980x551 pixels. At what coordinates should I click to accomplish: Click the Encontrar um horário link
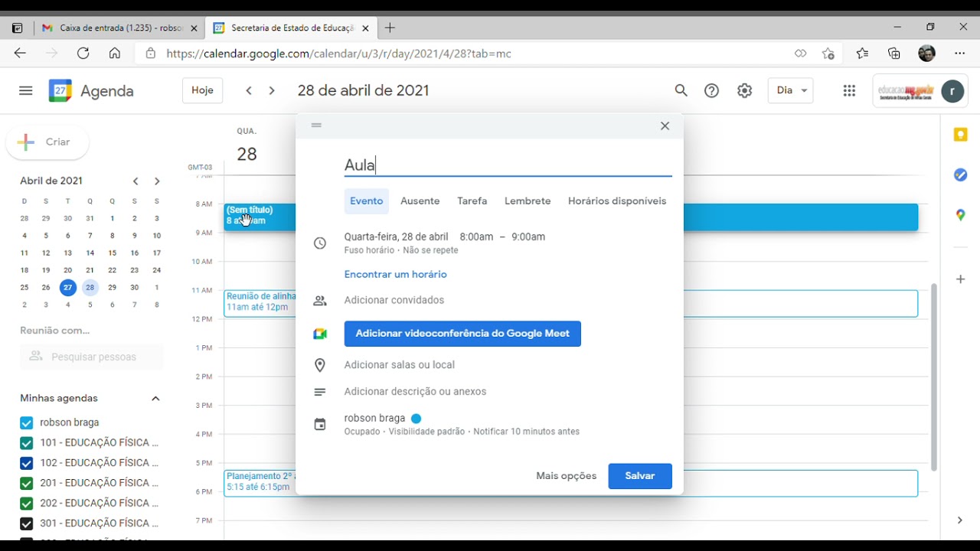396,275
